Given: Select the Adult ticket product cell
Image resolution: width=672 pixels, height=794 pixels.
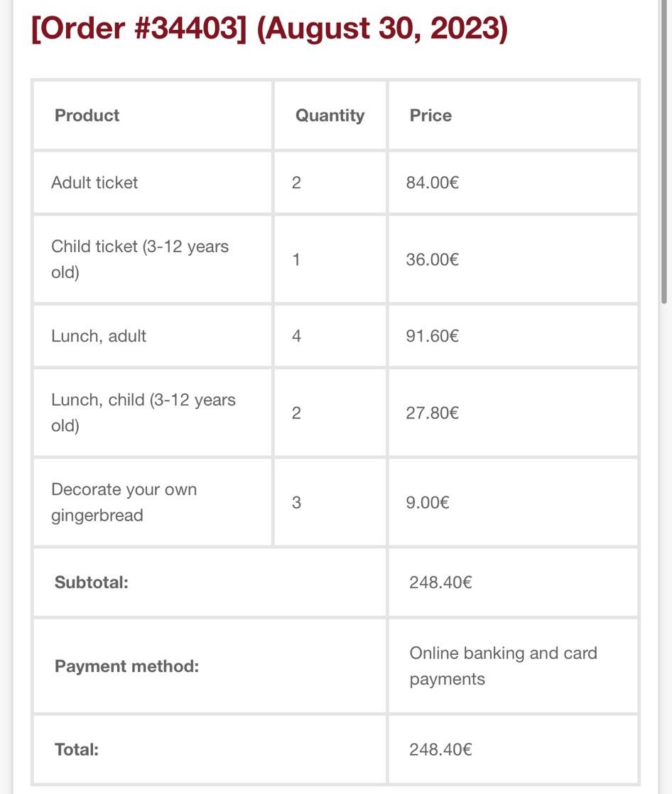Looking at the screenshot, I should (94, 183).
